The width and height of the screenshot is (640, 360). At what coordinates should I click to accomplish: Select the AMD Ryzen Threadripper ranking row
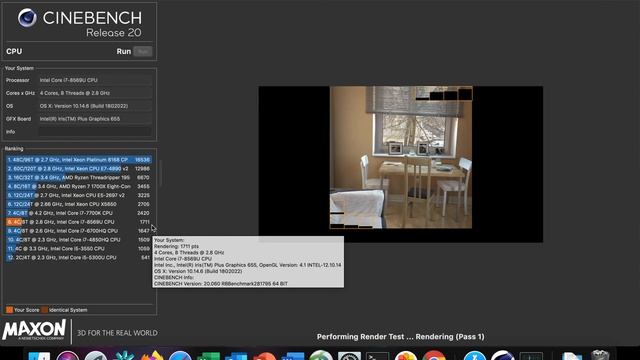(78, 178)
